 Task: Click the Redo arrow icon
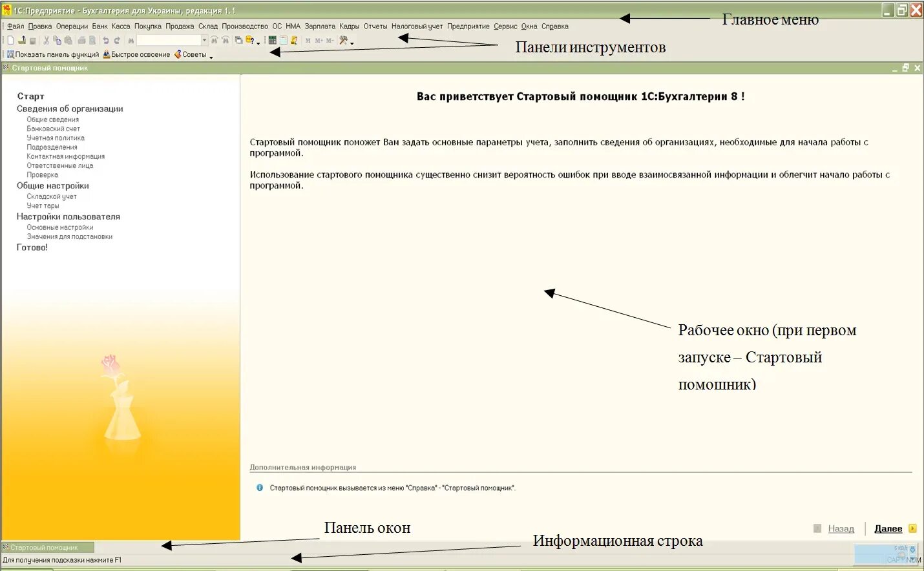[x=117, y=41]
